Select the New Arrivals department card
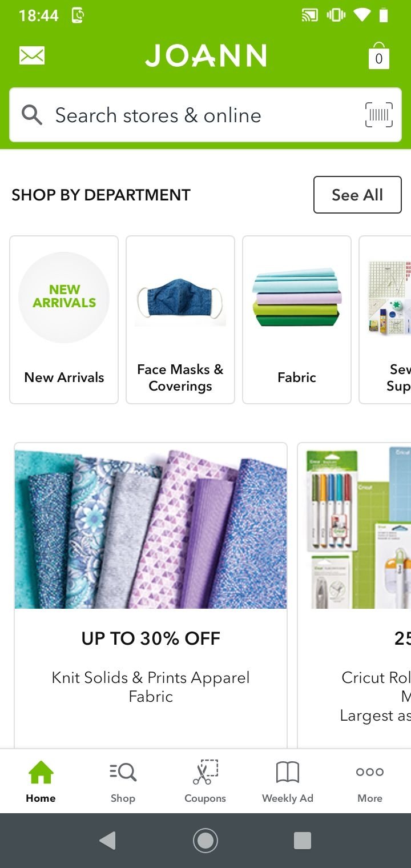 tap(64, 320)
